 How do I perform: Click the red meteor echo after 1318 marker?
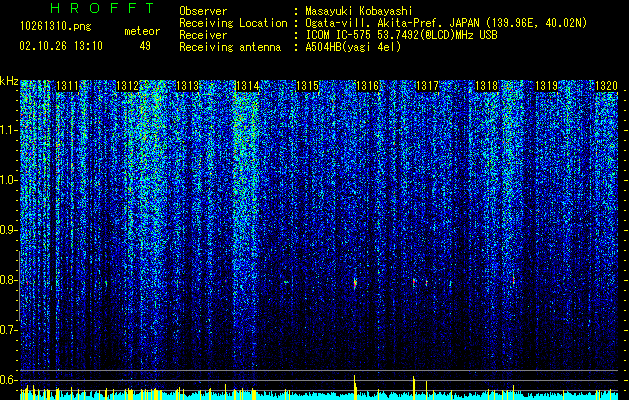pos(513,280)
